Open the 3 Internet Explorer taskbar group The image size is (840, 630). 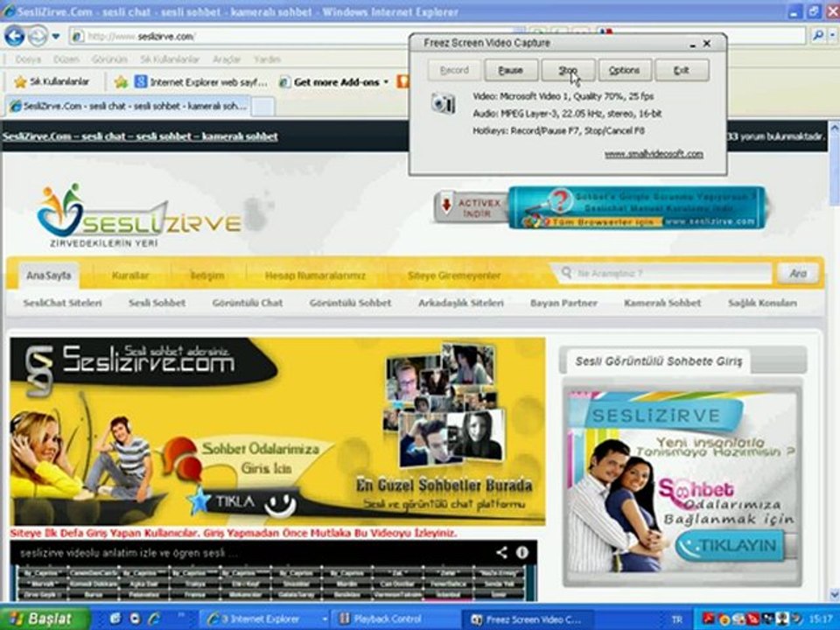pyautogui.click(x=266, y=619)
